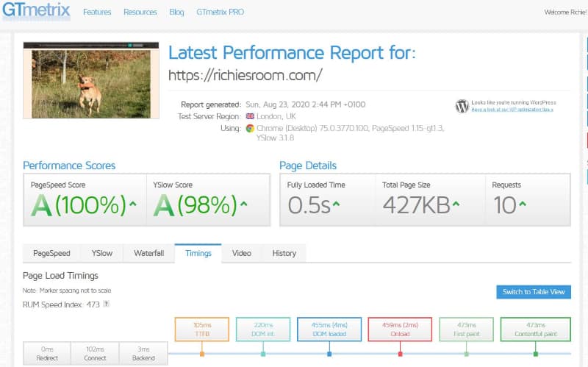Click the 3ms Backend cell
This screenshot has height=367, width=588.
(x=143, y=354)
